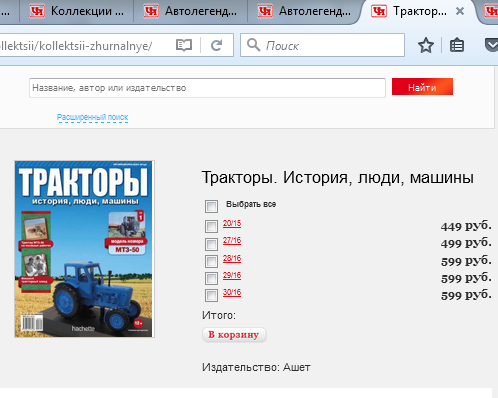The width and height of the screenshot is (498, 398).
Task: Open issue link 27/16
Action: pos(232,240)
